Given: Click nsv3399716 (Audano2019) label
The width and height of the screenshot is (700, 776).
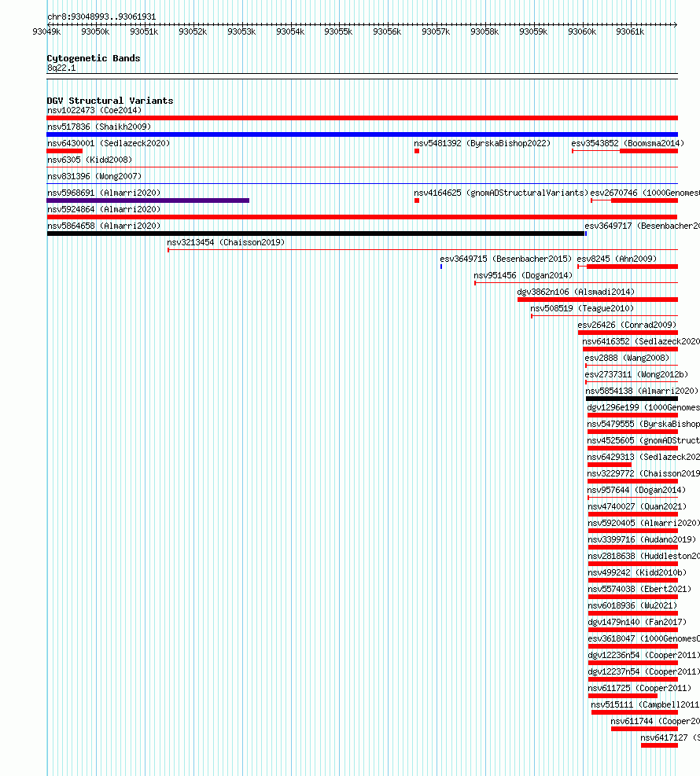Looking at the screenshot, I should coord(642,539).
